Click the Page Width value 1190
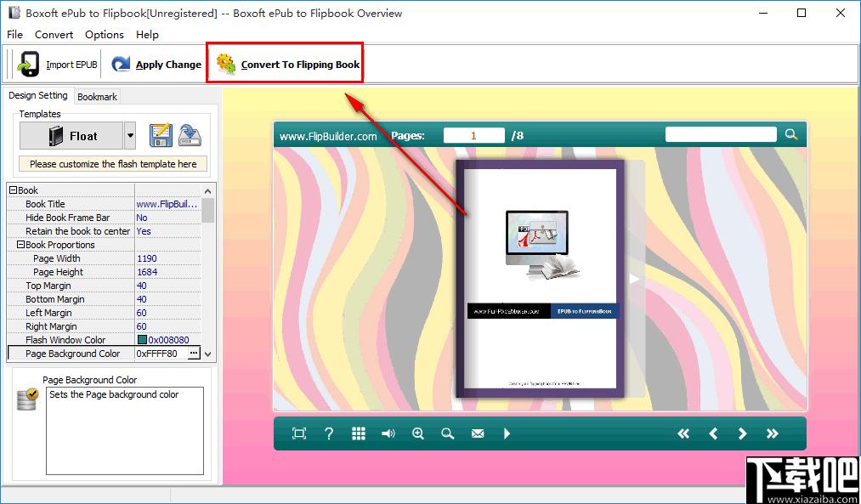The width and height of the screenshot is (861, 504). (146, 258)
